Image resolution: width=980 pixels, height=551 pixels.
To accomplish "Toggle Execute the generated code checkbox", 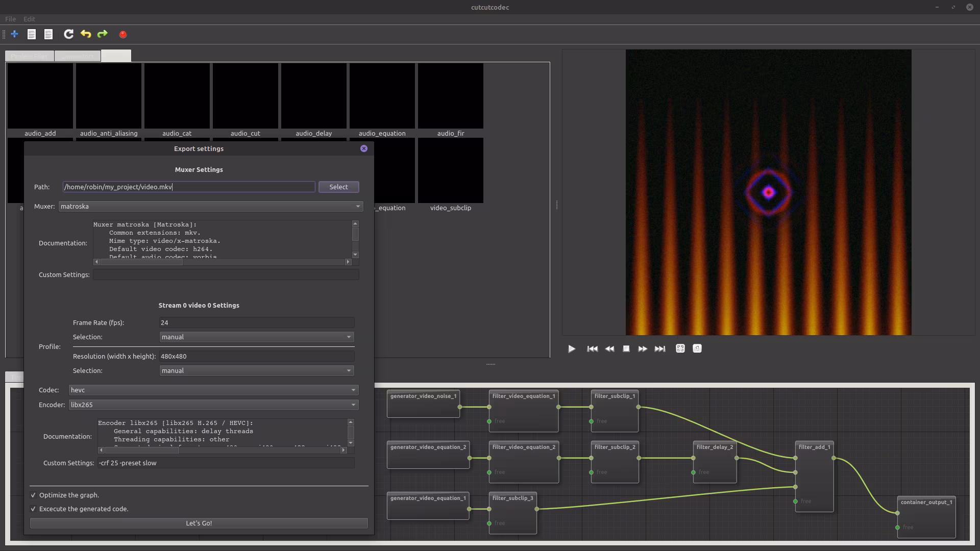I will coord(33,509).
